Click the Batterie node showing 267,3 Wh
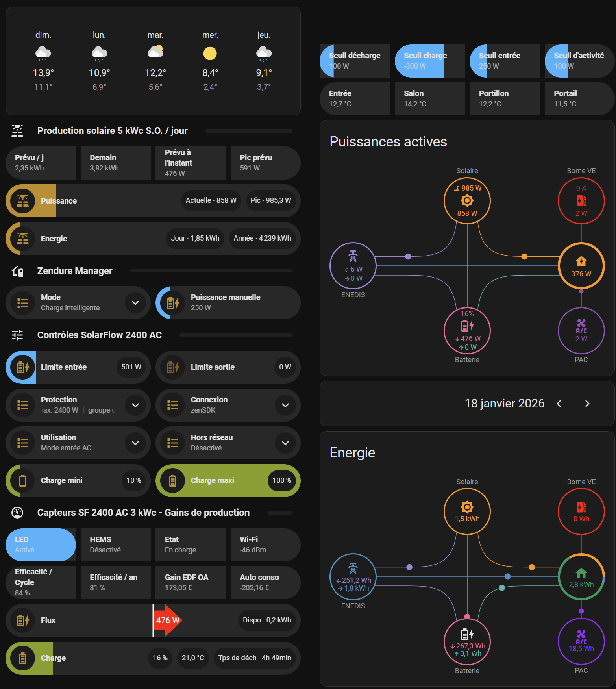 click(467, 642)
